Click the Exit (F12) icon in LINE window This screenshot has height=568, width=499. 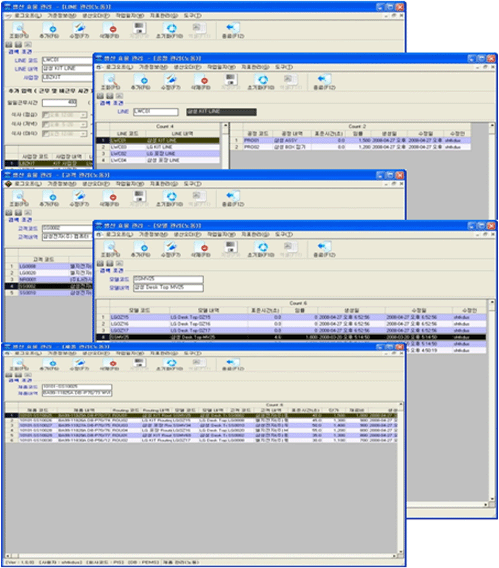point(233,30)
